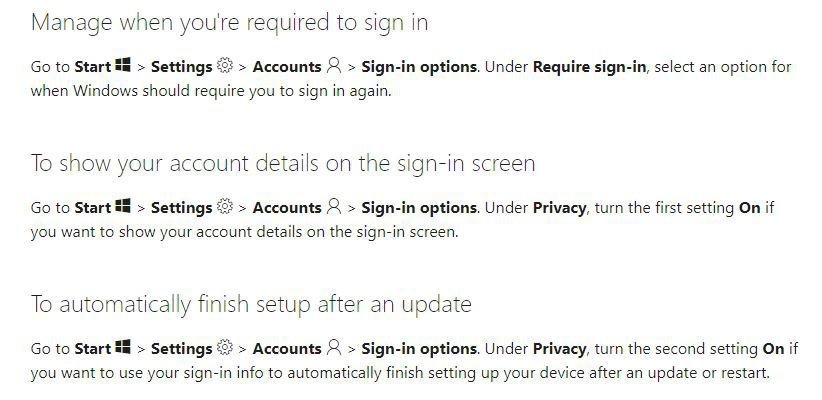Click the heading "To automatically finish setup after an update"
This screenshot has width=822, height=400.
(x=251, y=304)
